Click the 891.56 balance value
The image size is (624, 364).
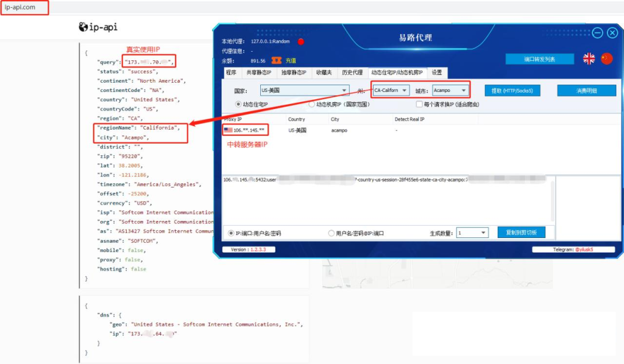pos(258,61)
